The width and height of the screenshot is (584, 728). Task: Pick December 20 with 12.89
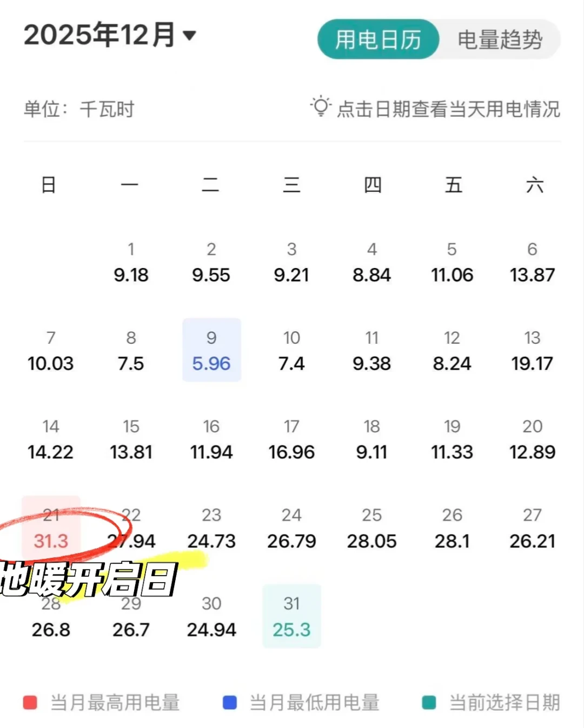pos(533,439)
